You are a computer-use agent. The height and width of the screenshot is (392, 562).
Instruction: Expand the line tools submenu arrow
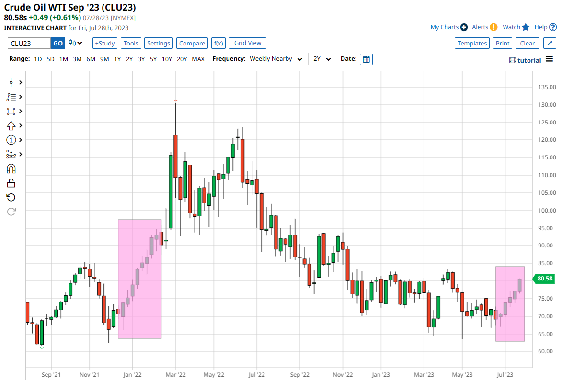21,97
